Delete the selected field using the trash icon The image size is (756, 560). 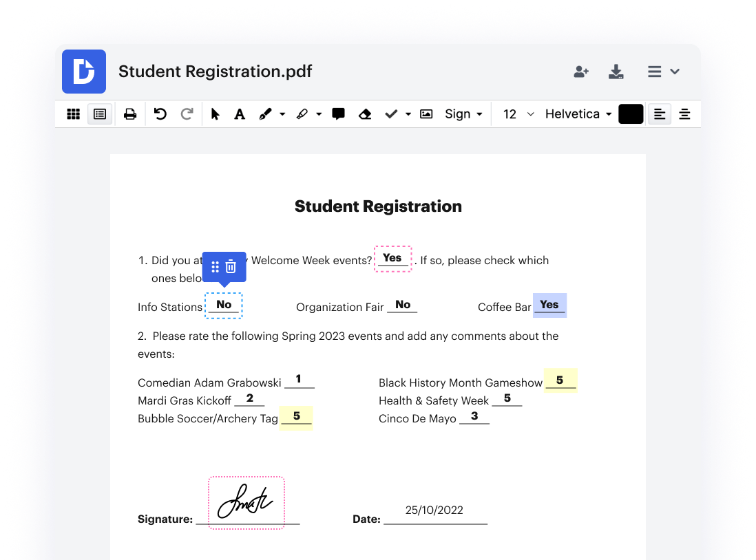tap(232, 267)
